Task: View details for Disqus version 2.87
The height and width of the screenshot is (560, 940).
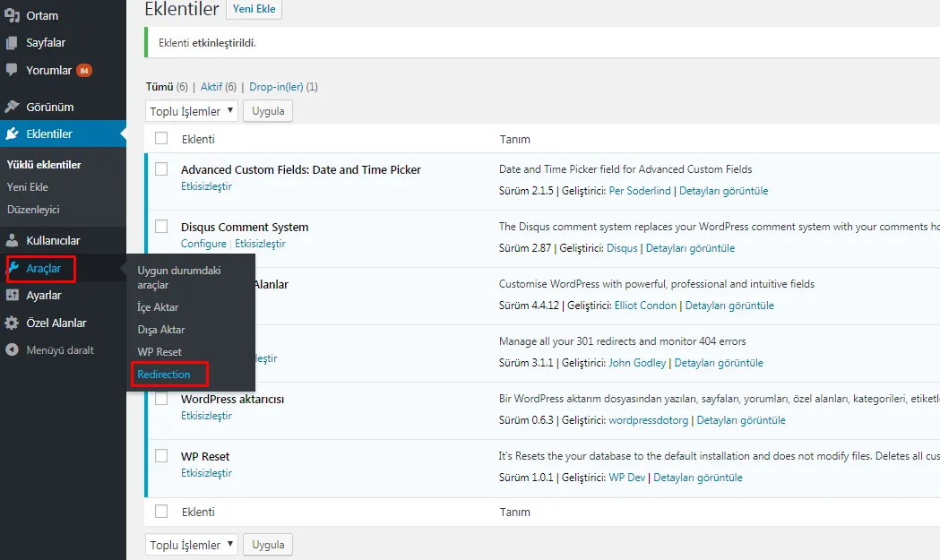Action: [690, 248]
